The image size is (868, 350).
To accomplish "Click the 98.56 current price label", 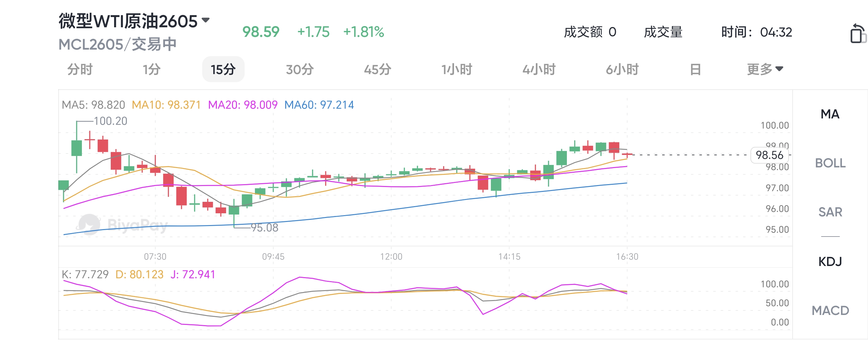I will pyautogui.click(x=769, y=155).
